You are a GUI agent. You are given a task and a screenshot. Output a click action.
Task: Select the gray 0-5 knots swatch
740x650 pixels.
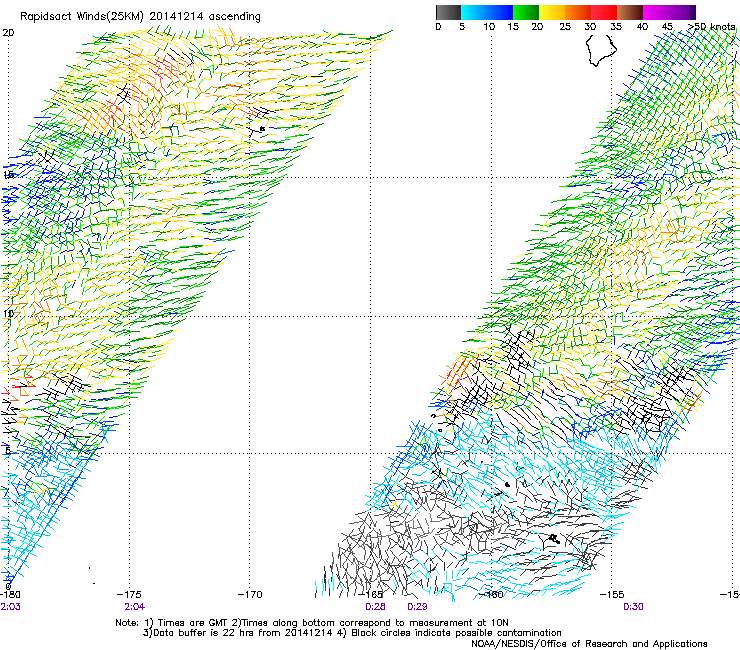pyautogui.click(x=448, y=12)
